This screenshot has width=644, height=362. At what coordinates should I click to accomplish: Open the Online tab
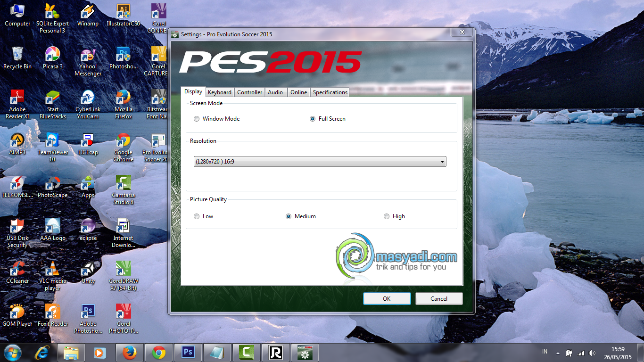[298, 92]
